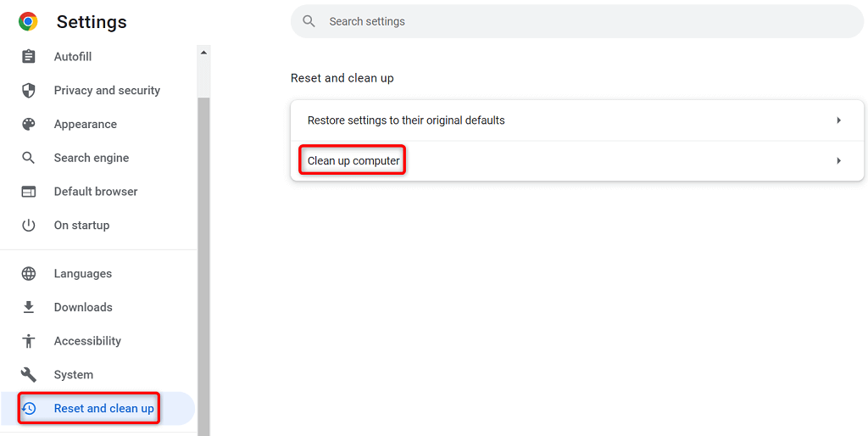Click the sidebar scroll up arrow
Image resolution: width=868 pixels, height=436 pixels.
point(203,53)
